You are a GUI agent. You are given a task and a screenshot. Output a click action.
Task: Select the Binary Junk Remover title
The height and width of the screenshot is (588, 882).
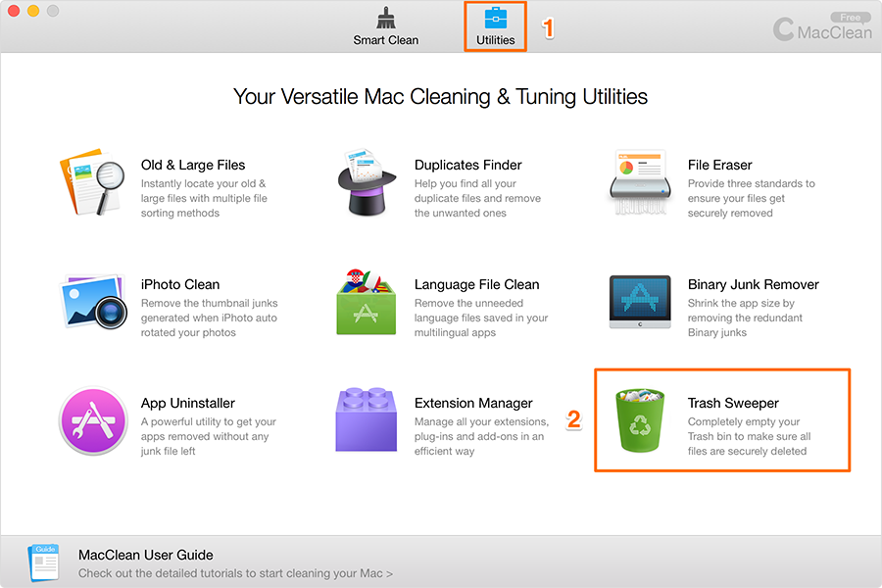point(754,285)
